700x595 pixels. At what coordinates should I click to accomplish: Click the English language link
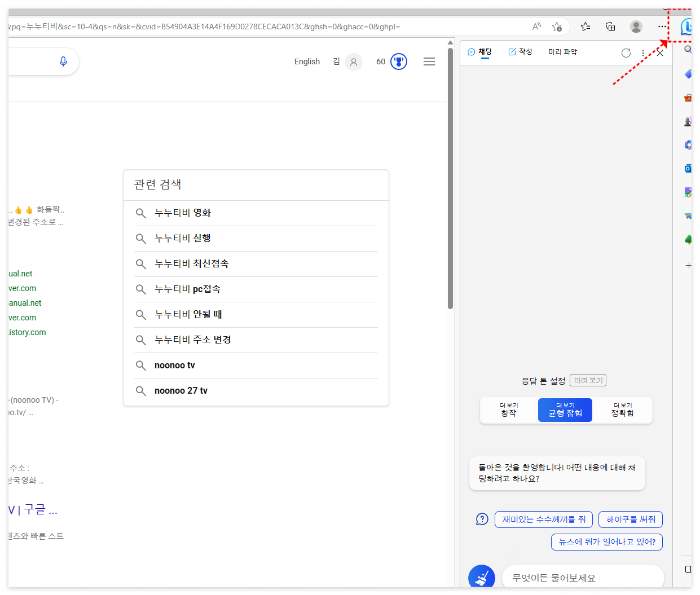click(307, 62)
